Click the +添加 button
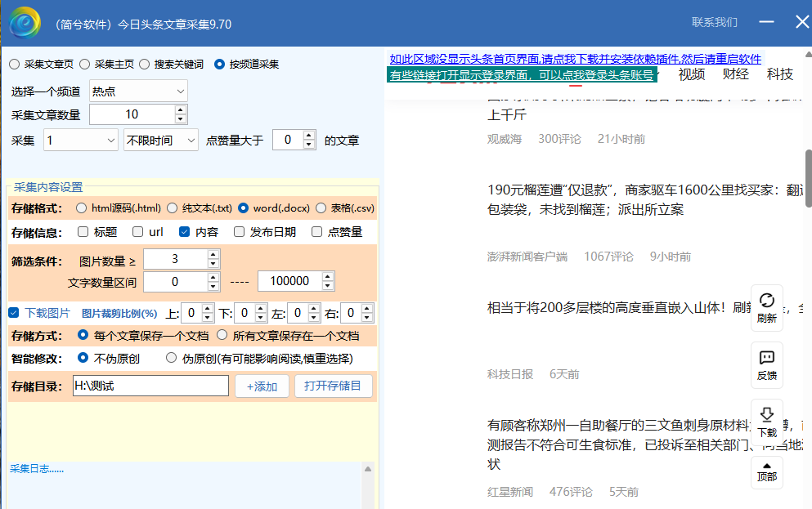Image resolution: width=812 pixels, height=509 pixels. (x=262, y=386)
